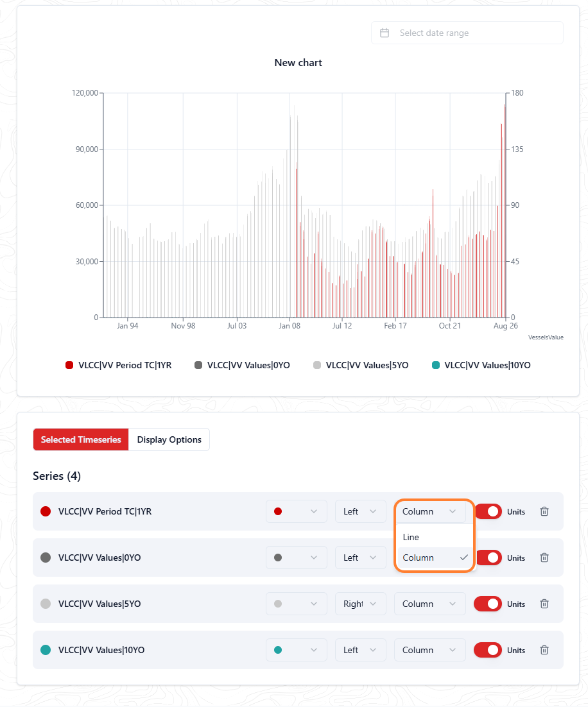Click the "New chart" title

coord(298,63)
